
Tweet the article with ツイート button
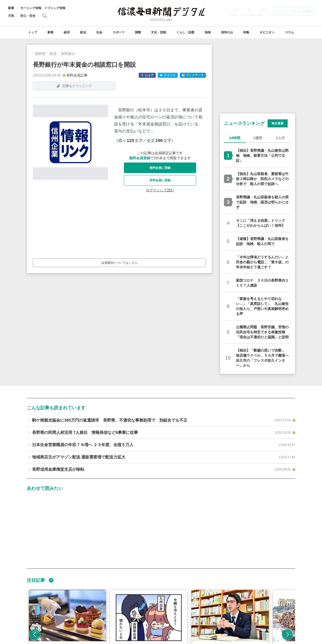[168, 75]
